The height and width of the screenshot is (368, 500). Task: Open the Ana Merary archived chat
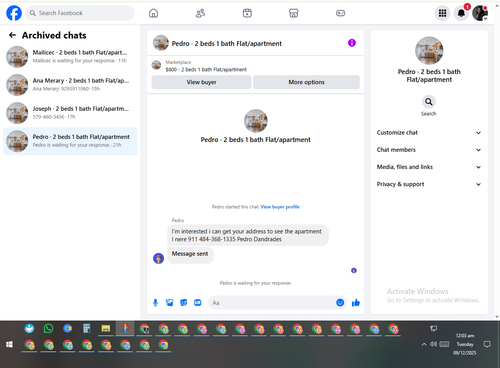pyautogui.click(x=70, y=85)
